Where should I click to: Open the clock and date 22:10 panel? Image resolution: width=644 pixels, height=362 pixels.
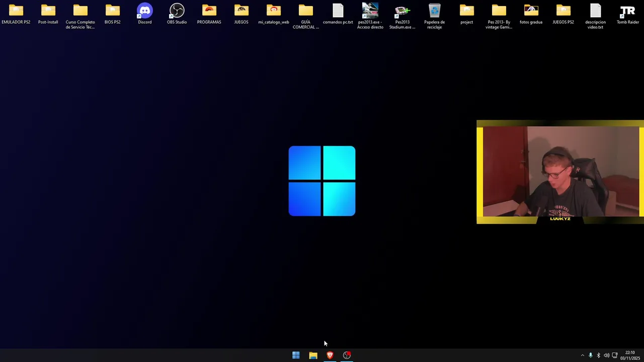click(630, 355)
